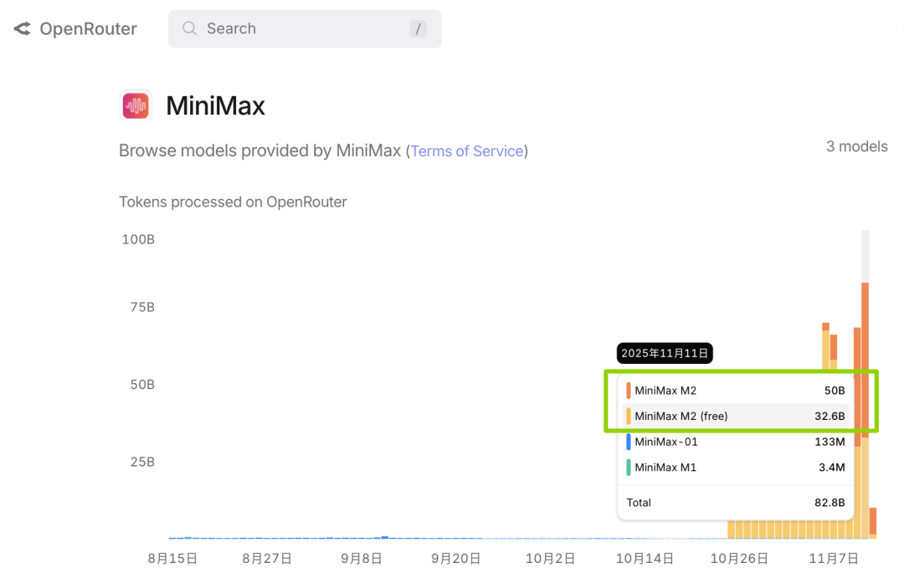
Task: Click the 2025年11月11日 date tooltip label
Action: click(665, 354)
